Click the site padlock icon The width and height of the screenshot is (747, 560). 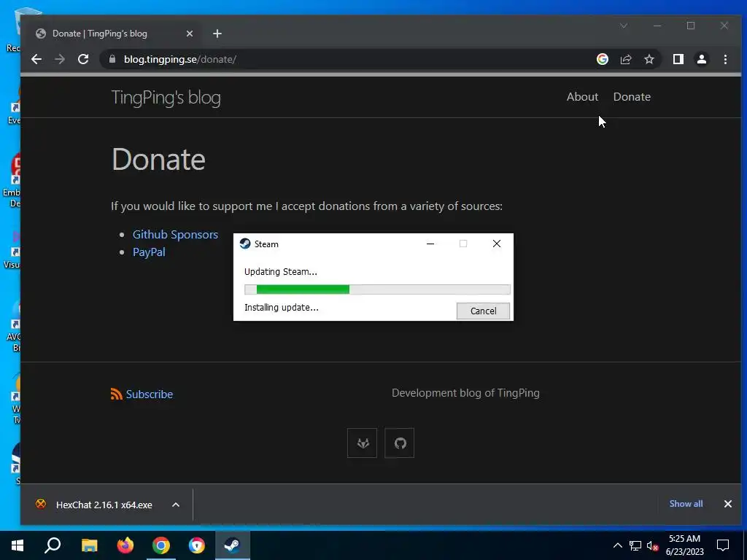pyautogui.click(x=112, y=59)
